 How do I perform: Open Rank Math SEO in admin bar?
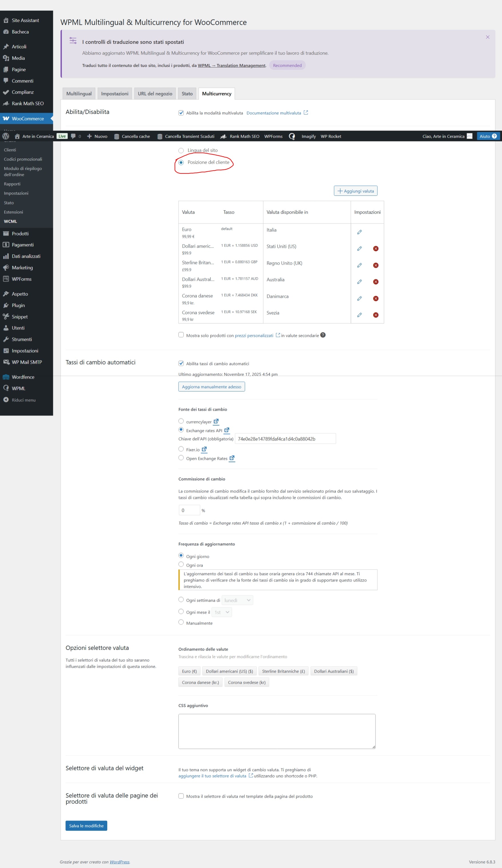pyautogui.click(x=240, y=136)
